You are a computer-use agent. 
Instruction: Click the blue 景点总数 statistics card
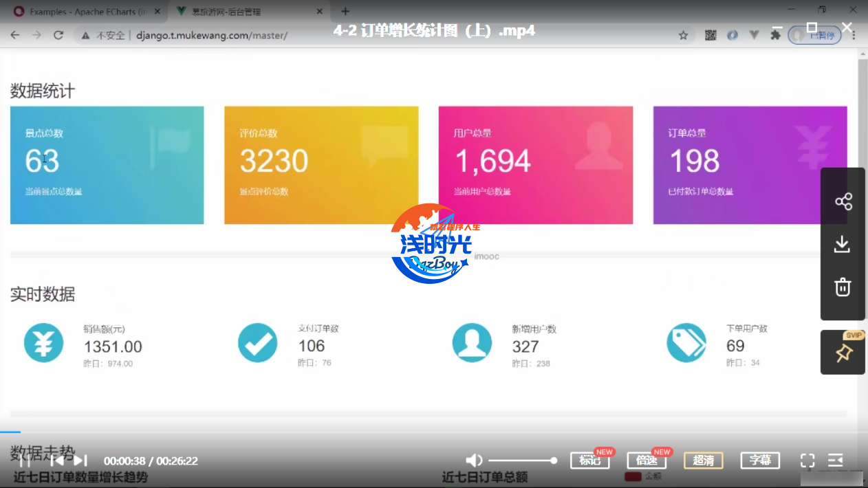pos(107,165)
